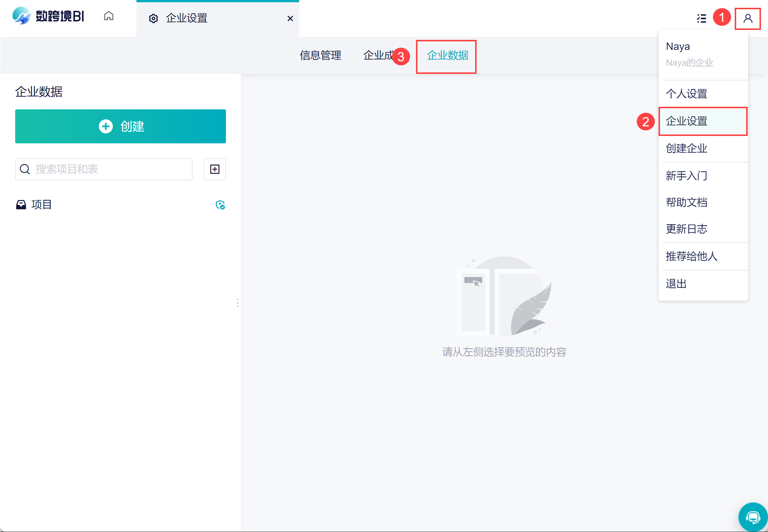
Task: Open the customer support chat bubble
Action: 752,517
